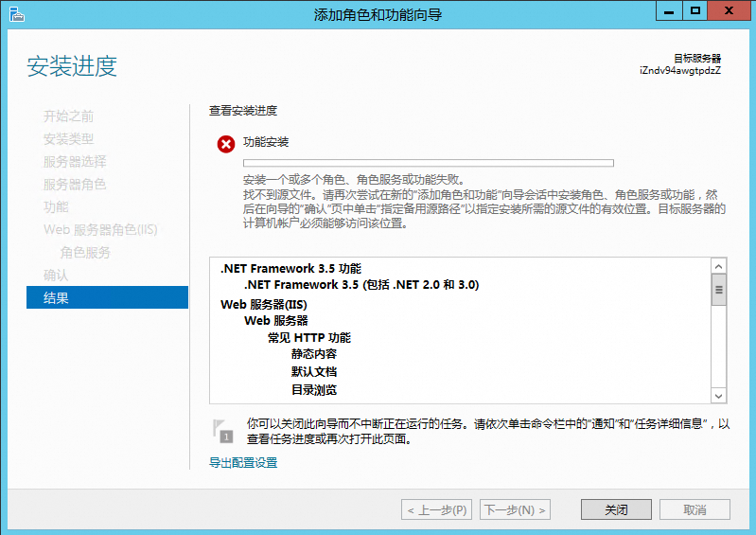The height and width of the screenshot is (535, 756).
Task: Click the 'Web 服务器(IIS)' list entry
Action: coord(263,304)
